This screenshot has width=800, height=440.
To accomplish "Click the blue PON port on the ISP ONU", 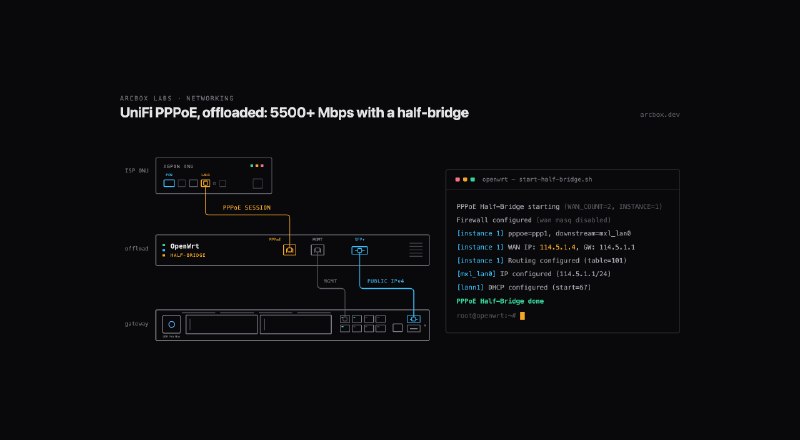I will tap(169, 183).
